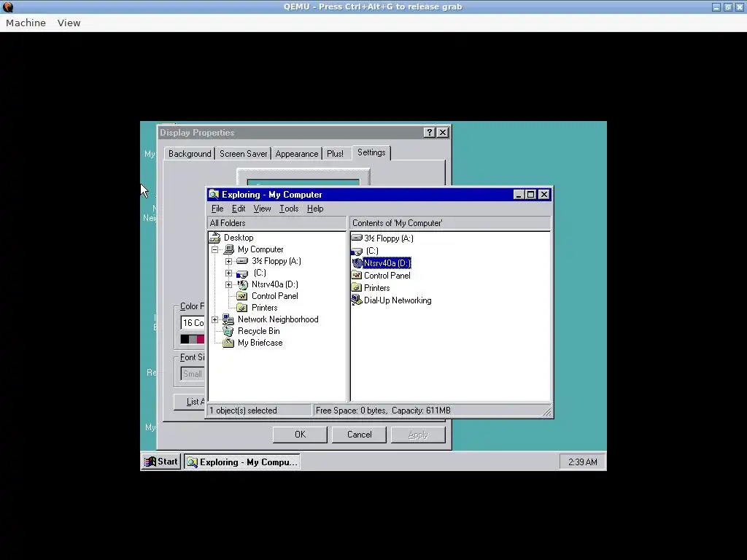Click the monitor preview in Display Properties
The width and height of the screenshot is (747, 560).
(x=303, y=176)
